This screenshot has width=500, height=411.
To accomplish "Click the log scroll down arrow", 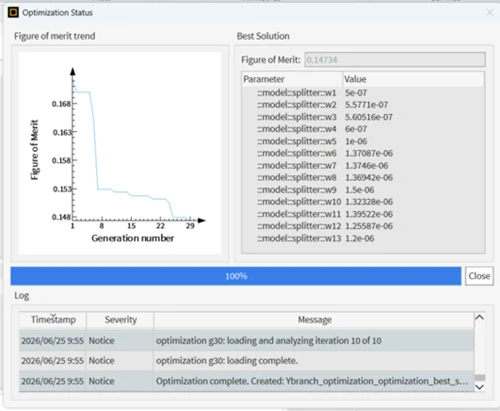I will point(480,387).
